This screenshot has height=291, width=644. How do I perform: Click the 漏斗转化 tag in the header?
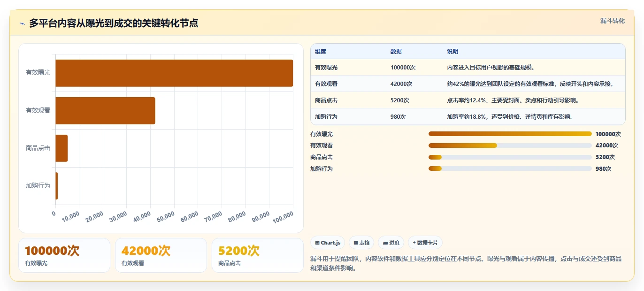(x=613, y=21)
